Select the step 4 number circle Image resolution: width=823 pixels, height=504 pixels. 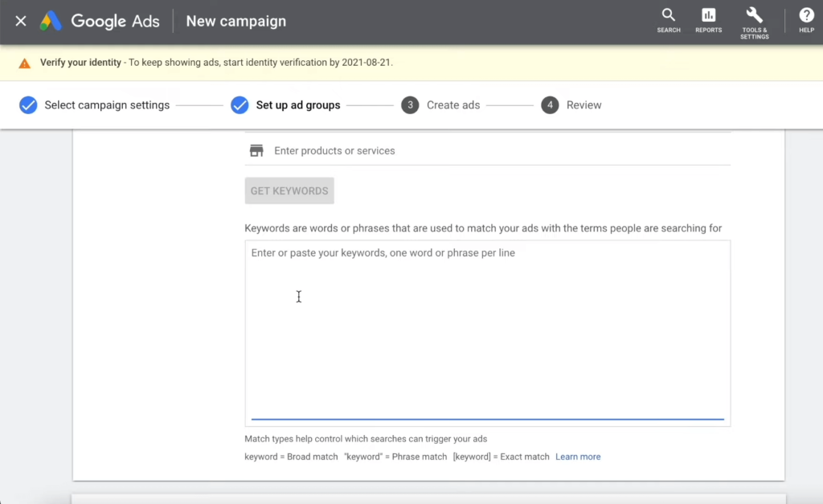(550, 105)
